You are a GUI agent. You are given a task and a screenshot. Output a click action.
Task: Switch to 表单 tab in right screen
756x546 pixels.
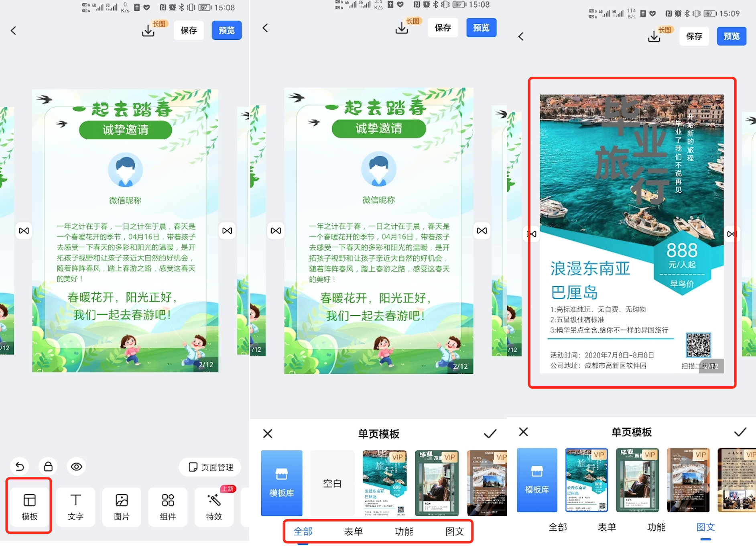[x=607, y=527]
